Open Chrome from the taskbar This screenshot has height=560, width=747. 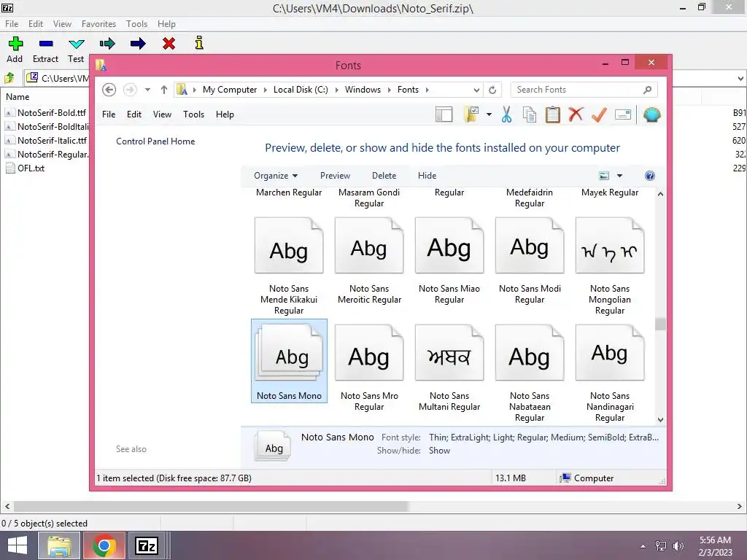[104, 545]
